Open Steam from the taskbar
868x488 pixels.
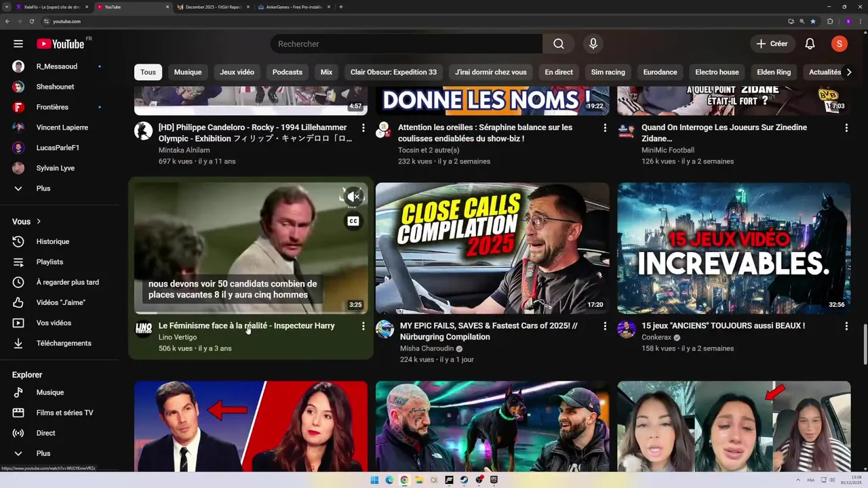click(x=464, y=480)
